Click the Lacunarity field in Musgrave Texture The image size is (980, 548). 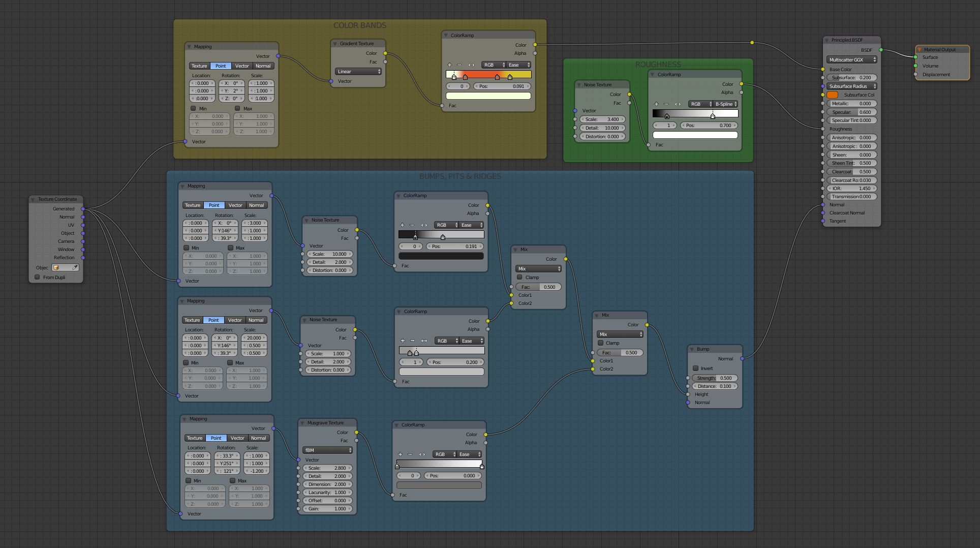327,493
